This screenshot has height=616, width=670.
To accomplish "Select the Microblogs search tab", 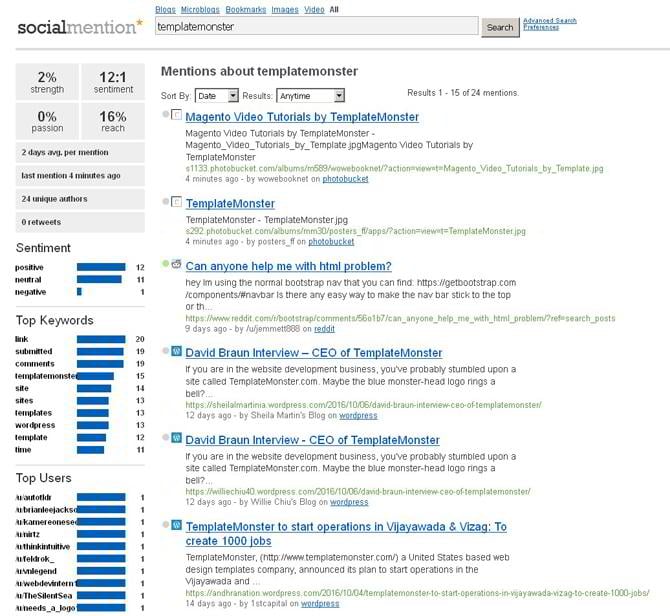I will tap(202, 9).
